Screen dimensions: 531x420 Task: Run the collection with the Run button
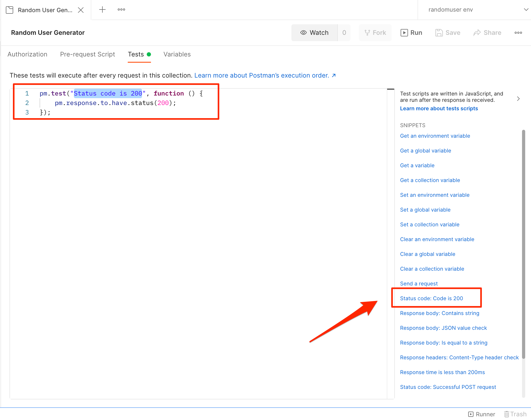[411, 33]
